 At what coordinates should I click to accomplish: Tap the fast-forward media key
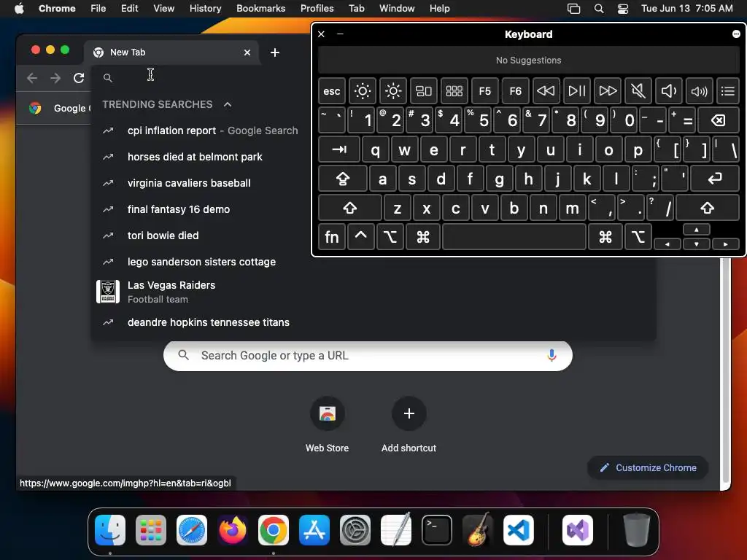coord(608,91)
